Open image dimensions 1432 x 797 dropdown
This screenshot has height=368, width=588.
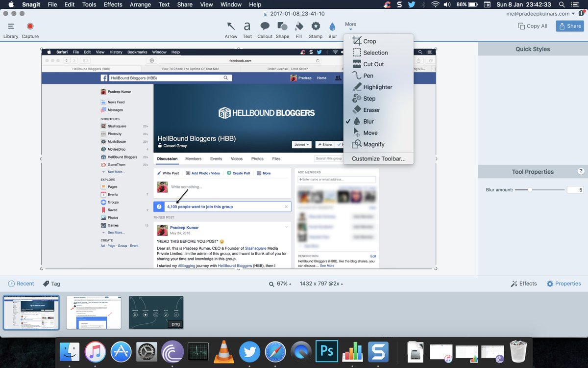(321, 284)
